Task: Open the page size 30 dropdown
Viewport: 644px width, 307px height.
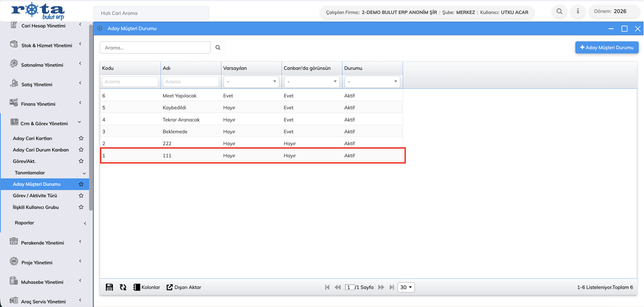Action: click(x=406, y=287)
